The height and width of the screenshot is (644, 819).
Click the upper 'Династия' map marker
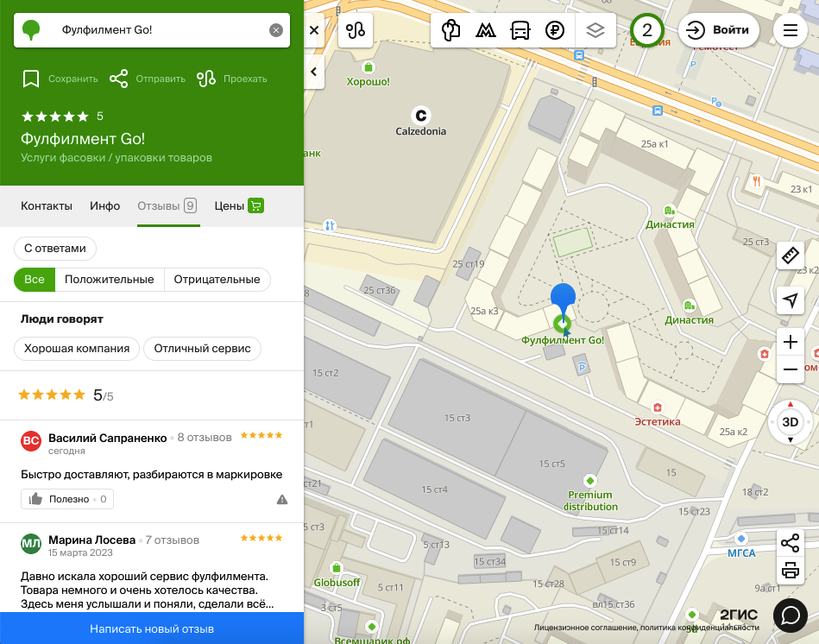click(670, 211)
